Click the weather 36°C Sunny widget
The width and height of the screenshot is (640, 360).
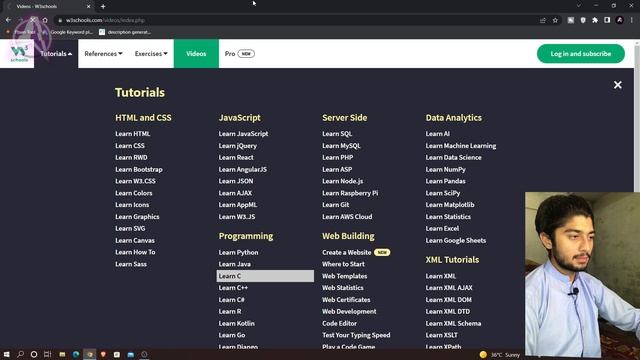click(500, 354)
